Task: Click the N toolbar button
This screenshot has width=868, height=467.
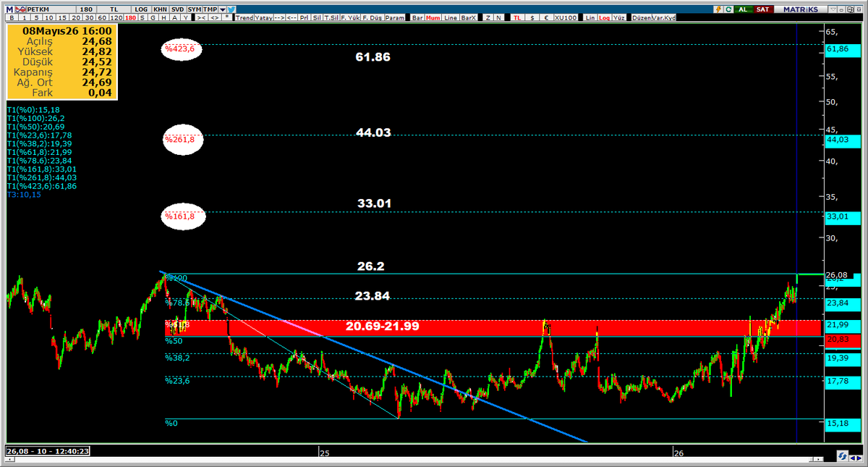Action: click(498, 17)
